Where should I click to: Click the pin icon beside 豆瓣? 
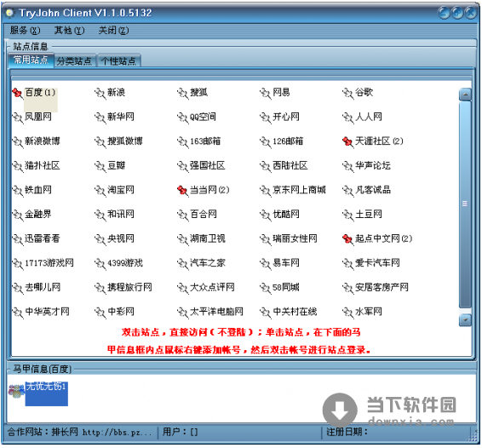[x=100, y=166]
